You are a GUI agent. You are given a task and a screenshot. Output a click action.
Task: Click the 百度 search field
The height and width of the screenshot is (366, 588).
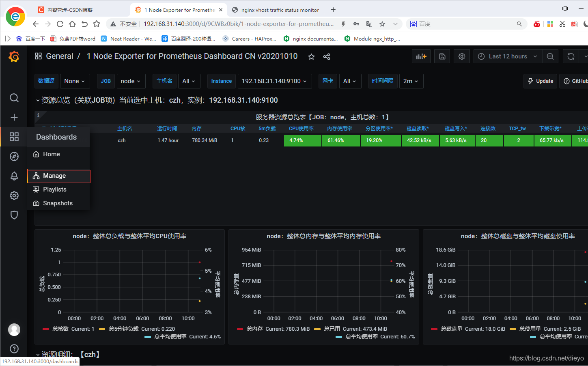tap(467, 24)
